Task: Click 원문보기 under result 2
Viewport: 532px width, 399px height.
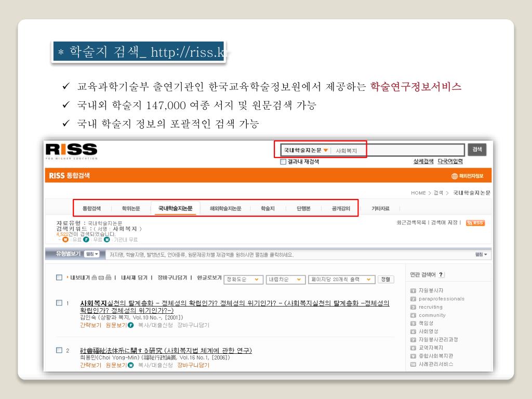Action: 116,365
